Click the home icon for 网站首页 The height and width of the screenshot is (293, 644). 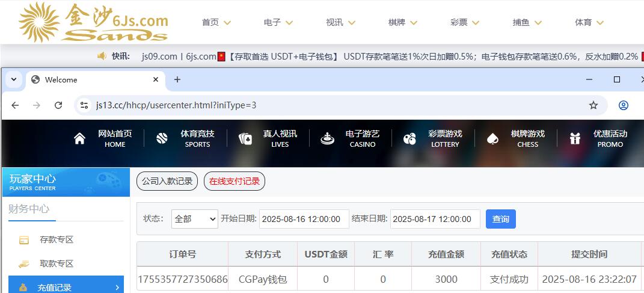pos(79,139)
